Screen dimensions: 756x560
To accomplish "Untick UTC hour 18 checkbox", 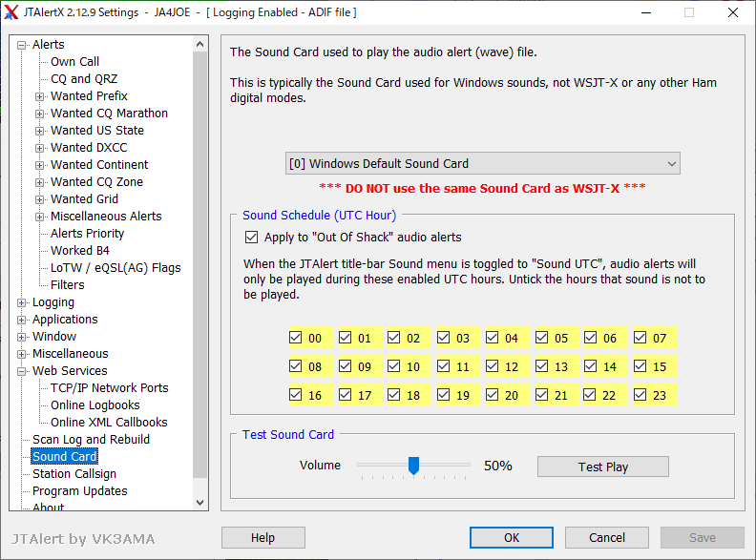I will [394, 395].
